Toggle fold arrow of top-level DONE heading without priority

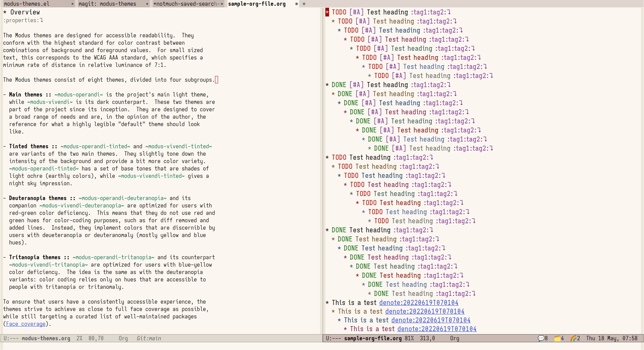pos(431,230)
